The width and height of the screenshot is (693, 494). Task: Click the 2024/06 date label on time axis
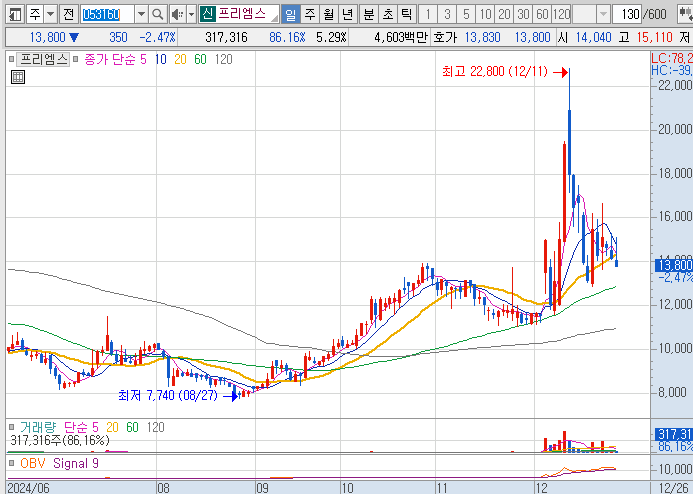[x=28, y=488]
